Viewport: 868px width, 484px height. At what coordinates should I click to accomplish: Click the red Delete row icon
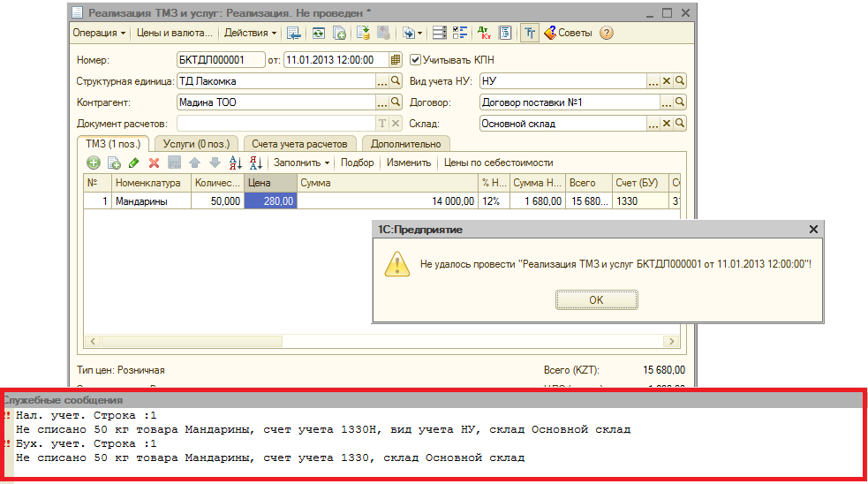(154, 163)
